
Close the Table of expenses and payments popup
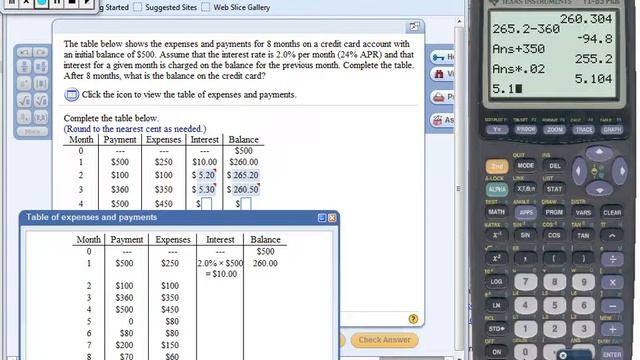(332, 218)
